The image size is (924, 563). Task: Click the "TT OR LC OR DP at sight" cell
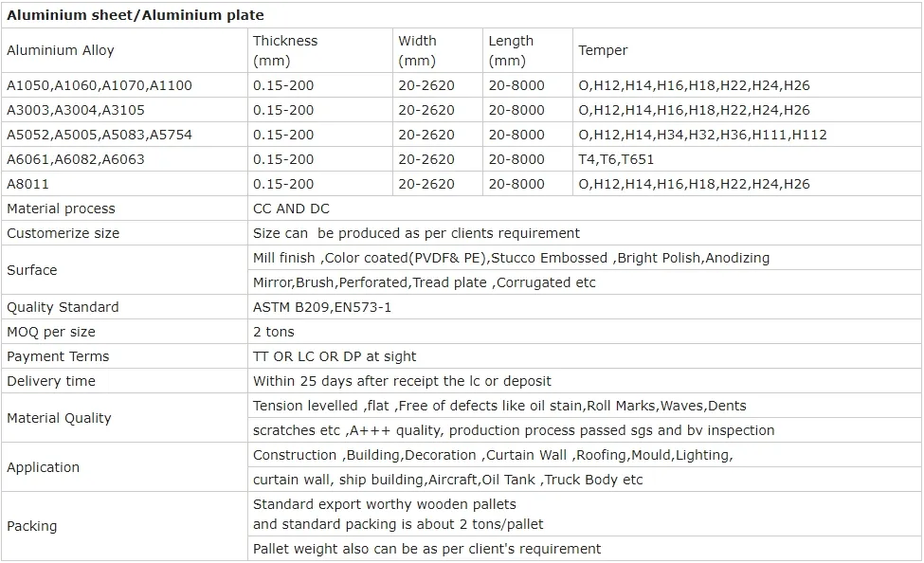[335, 356]
